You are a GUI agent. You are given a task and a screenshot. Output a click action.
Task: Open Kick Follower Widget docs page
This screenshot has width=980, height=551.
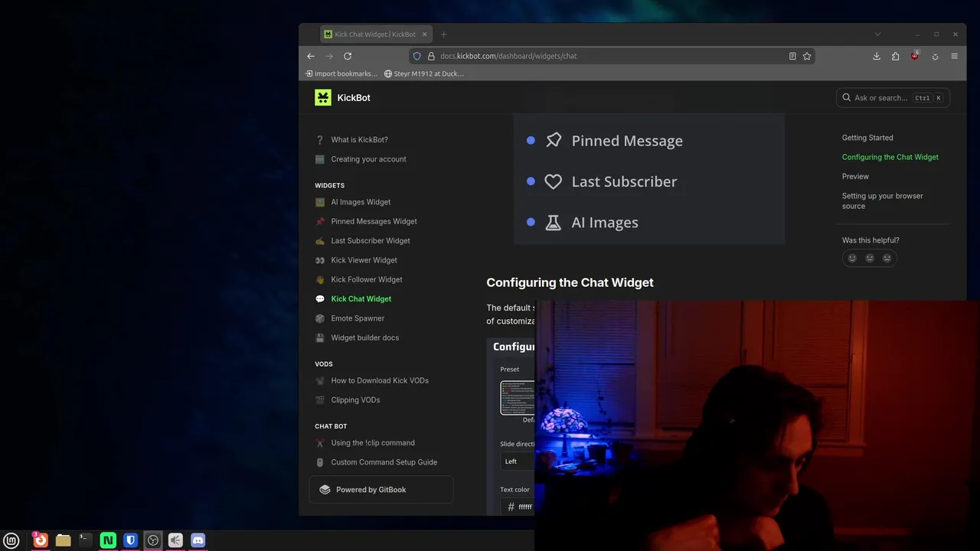pos(366,279)
